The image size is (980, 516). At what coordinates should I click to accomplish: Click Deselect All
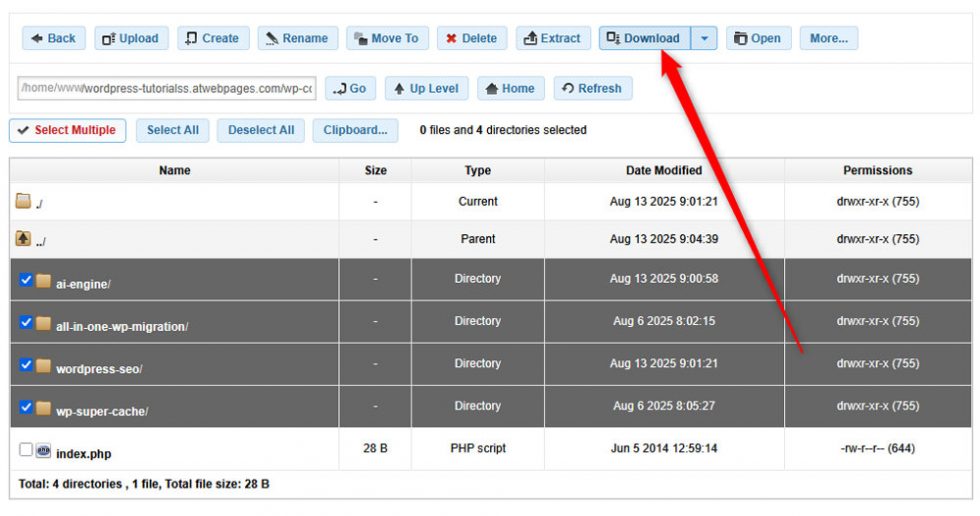261,131
